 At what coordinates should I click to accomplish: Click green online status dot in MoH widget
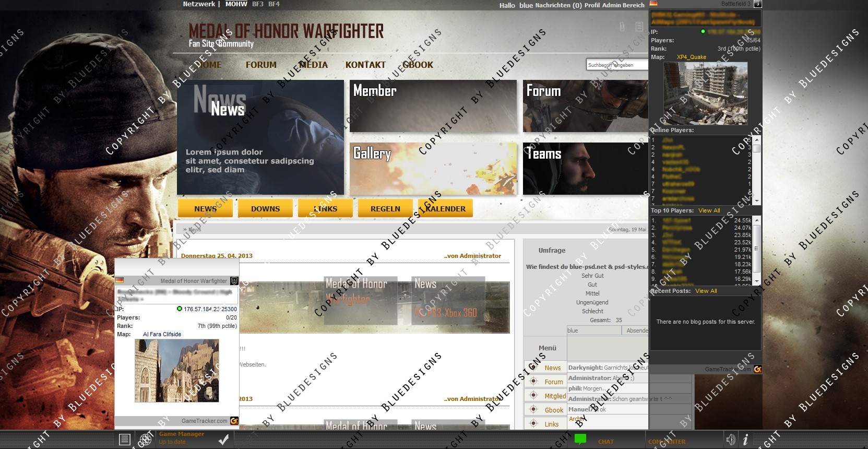[180, 309]
